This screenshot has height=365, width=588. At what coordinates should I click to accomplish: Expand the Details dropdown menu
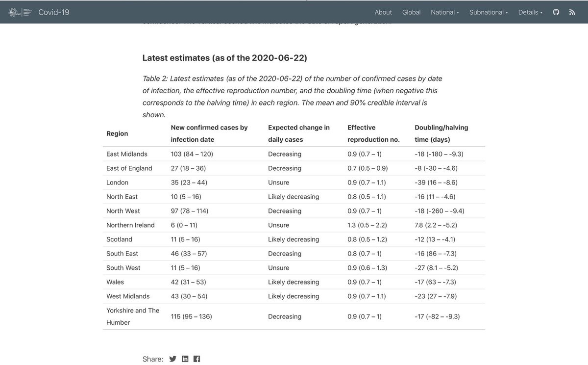pos(530,12)
